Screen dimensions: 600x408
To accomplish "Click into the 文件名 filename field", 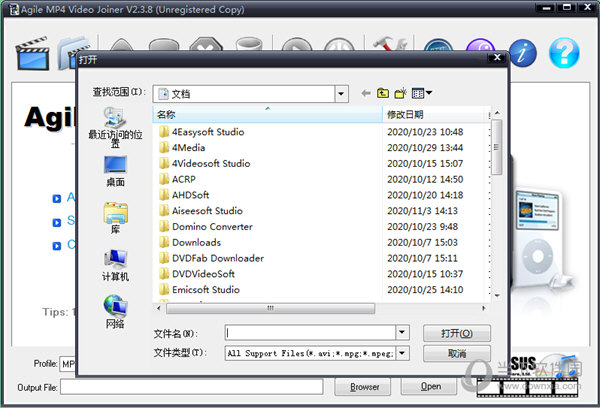I will click(x=310, y=333).
